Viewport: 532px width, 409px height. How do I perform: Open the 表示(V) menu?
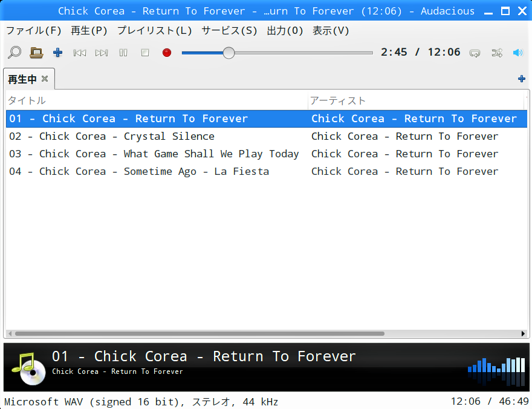[331, 30]
